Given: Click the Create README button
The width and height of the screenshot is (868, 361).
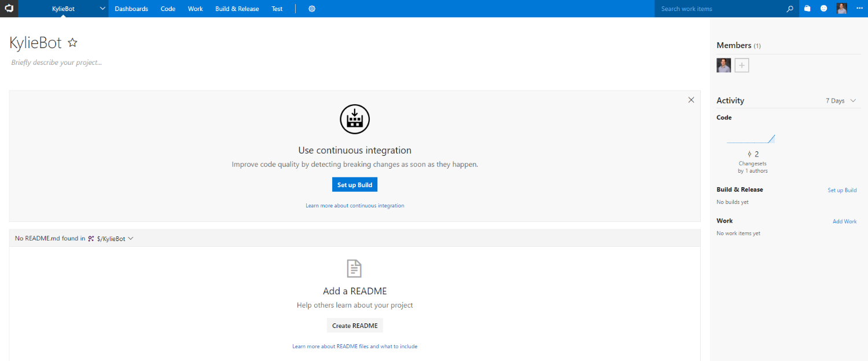Looking at the screenshot, I should tap(355, 326).
